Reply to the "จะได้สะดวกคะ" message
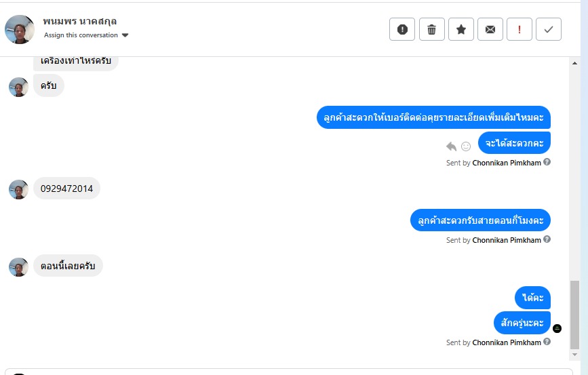 coord(451,146)
